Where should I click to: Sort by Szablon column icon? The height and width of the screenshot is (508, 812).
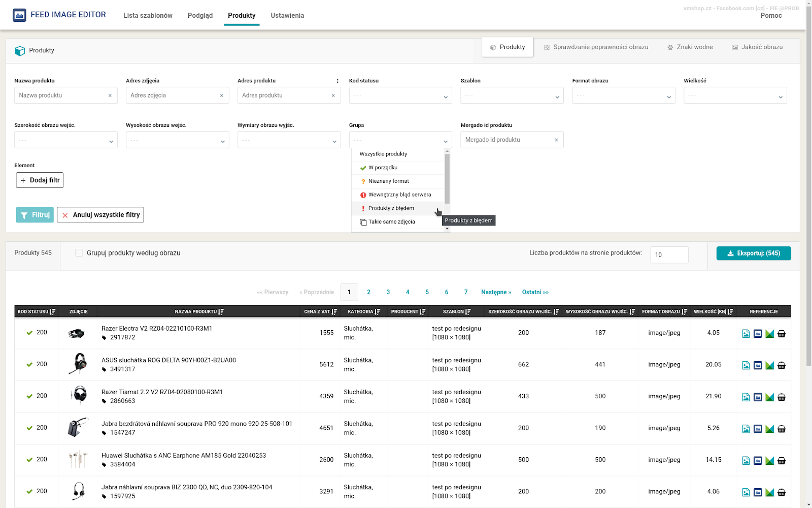tap(468, 312)
